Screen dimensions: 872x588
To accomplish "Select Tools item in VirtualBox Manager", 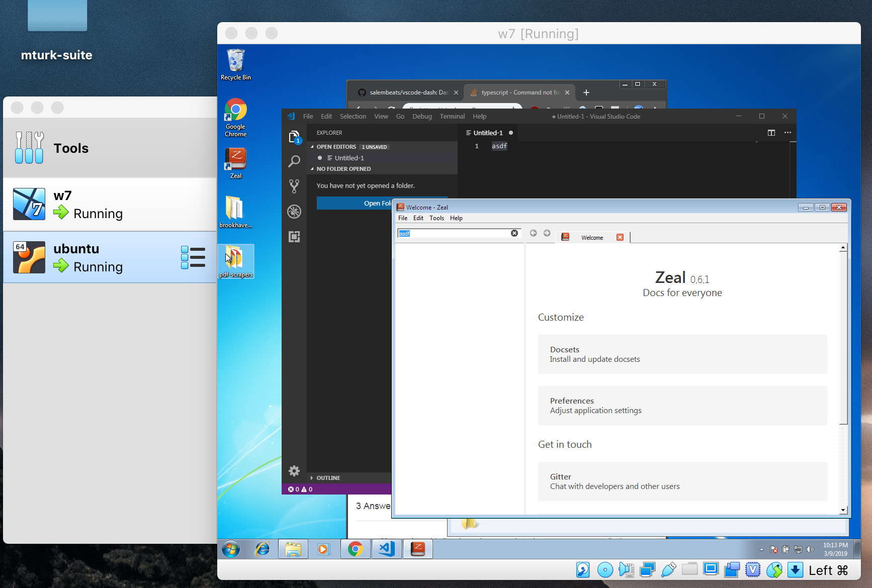I will pyautogui.click(x=110, y=148).
